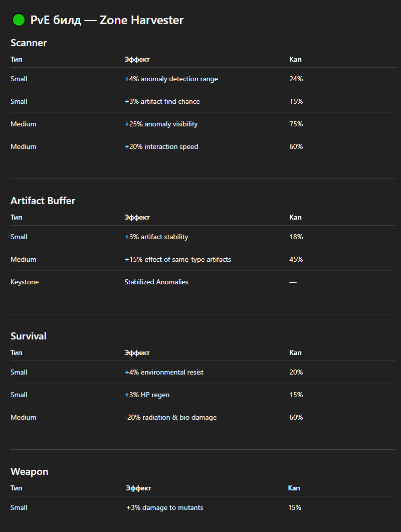Select the +15% effect of same-type artifacts

coord(177,259)
